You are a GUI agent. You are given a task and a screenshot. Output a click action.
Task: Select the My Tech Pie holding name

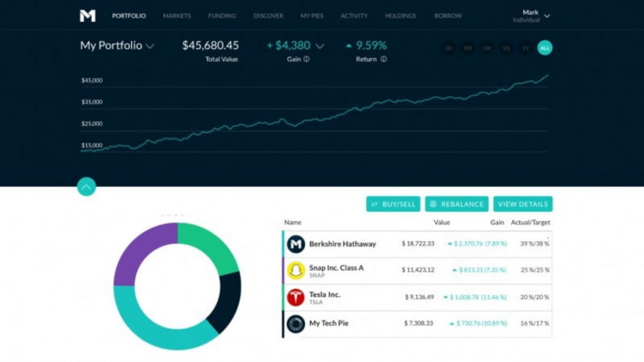329,324
